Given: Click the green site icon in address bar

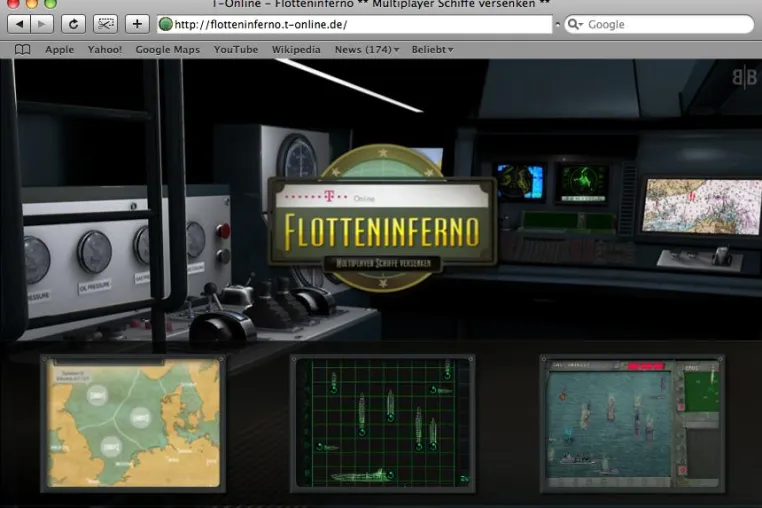Looking at the screenshot, I should (x=166, y=24).
